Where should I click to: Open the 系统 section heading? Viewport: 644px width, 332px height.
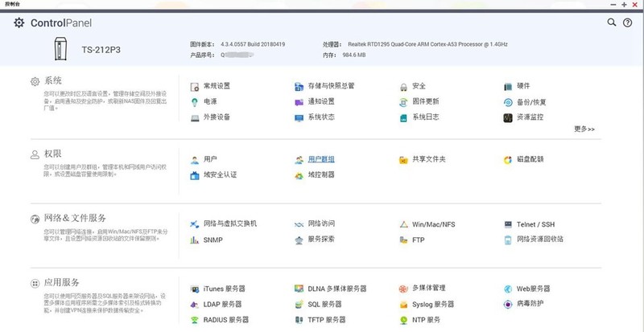pos(53,80)
